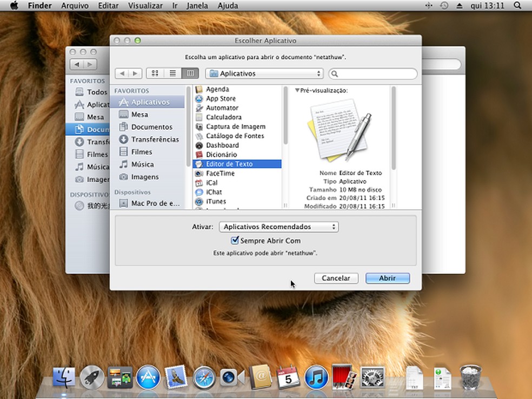Click the Launchpad rocket icon in Dock
Viewport: 532px width, 399px height.
pos(92,377)
